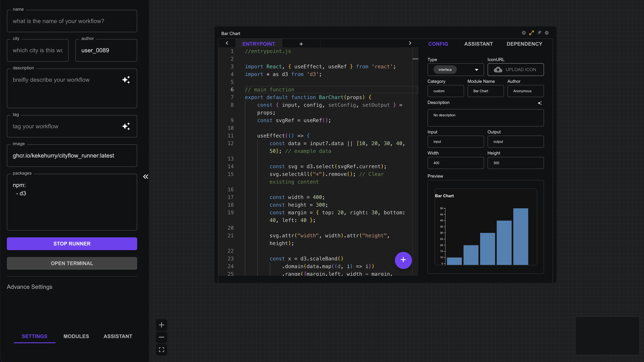Click the workflow name input field
Viewport: 644px width, 362px height.
[x=72, y=21]
